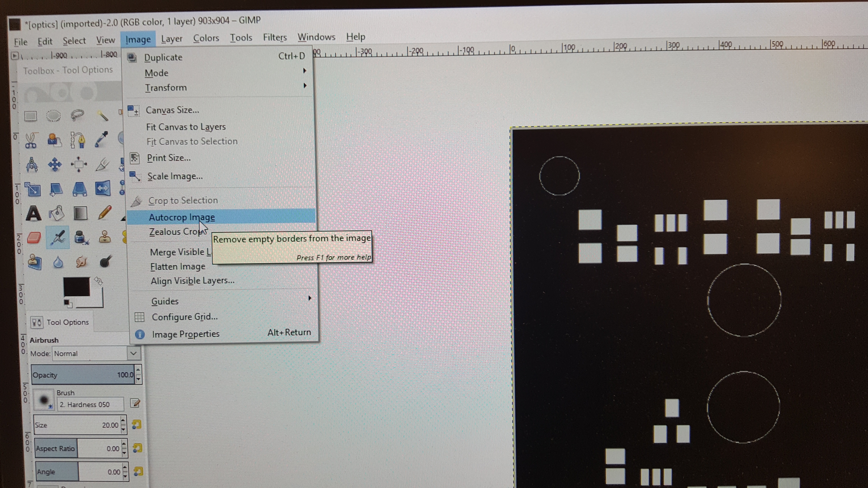868x488 pixels.
Task: Select the Pencil tool
Action: pos(104,212)
